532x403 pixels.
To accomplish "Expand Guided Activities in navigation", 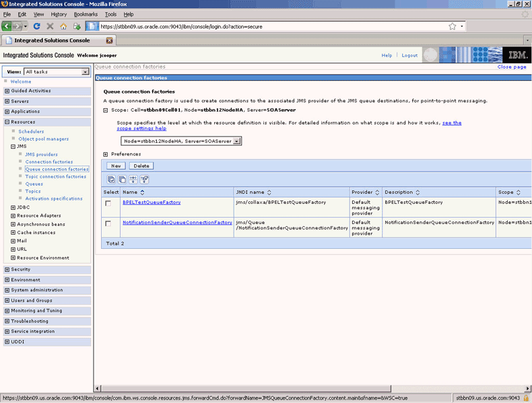I will click(x=7, y=91).
